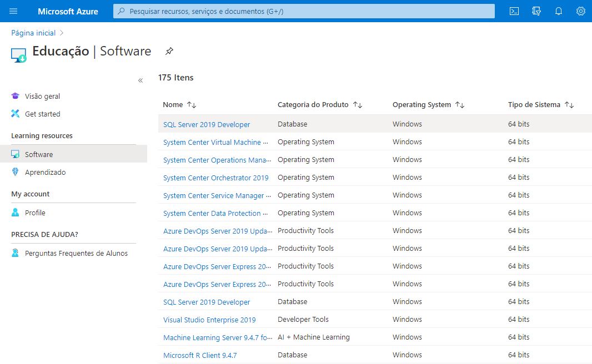Sort by Operating System arrows
Viewport: 592px width, 364px height.
click(x=460, y=105)
